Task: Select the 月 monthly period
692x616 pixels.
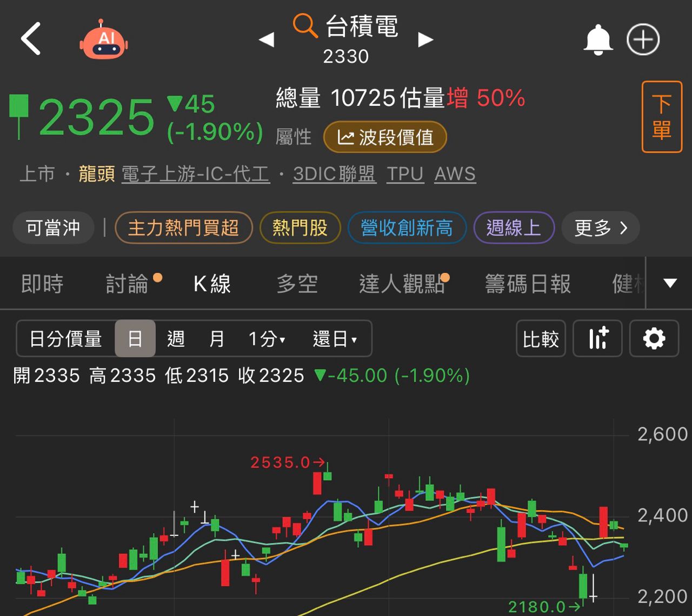Action: pyautogui.click(x=217, y=339)
